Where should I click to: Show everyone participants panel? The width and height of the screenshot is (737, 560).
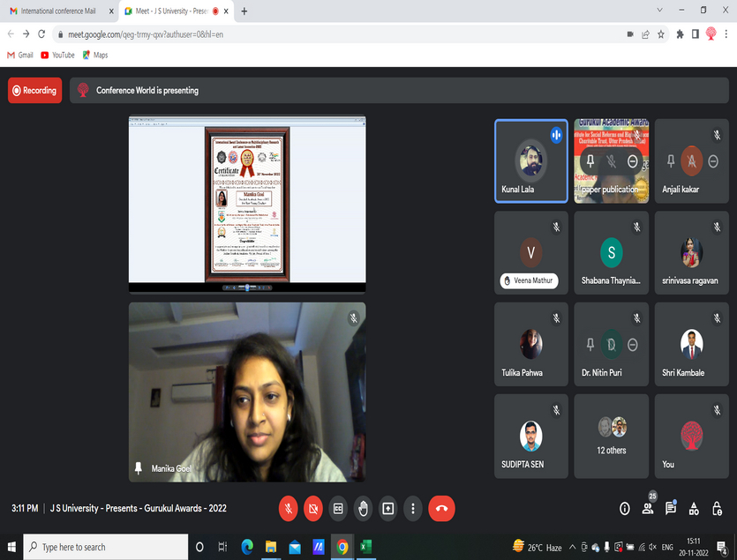point(648,508)
